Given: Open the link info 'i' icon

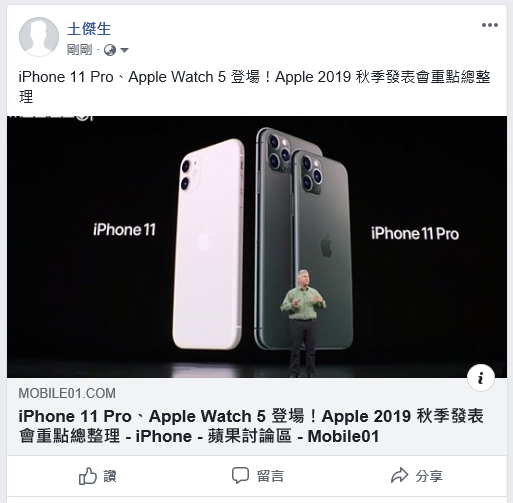Looking at the screenshot, I should 481,378.
